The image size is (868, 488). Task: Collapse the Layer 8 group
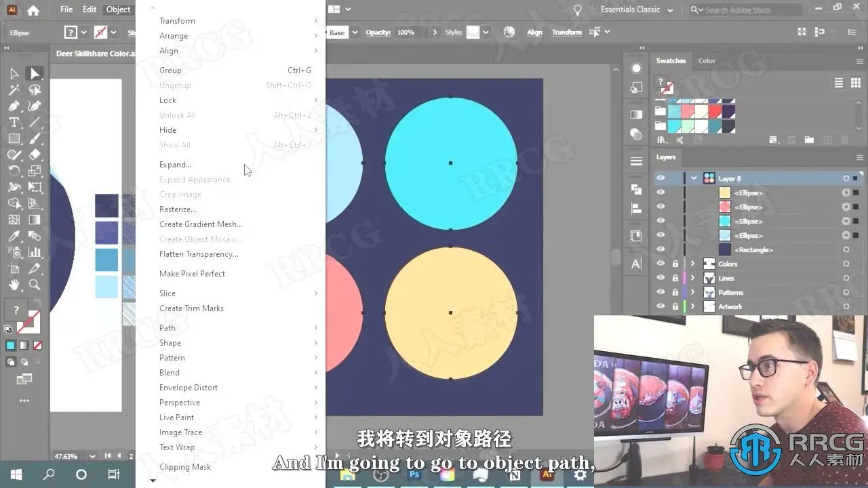point(694,178)
